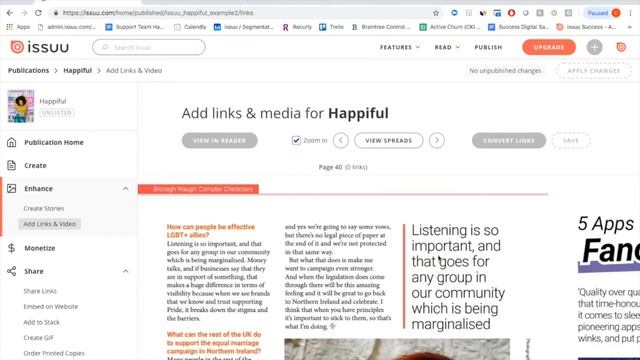Click the issuu logo

coord(40,47)
